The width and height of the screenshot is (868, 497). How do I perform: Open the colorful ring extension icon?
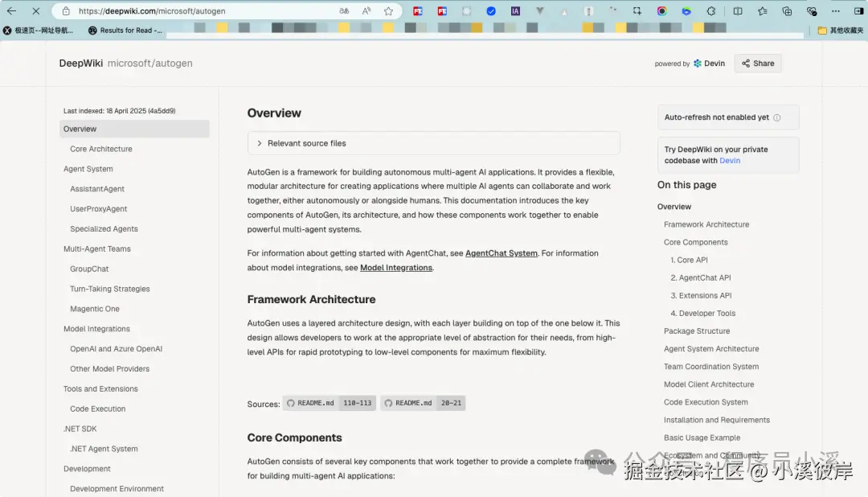tap(661, 10)
